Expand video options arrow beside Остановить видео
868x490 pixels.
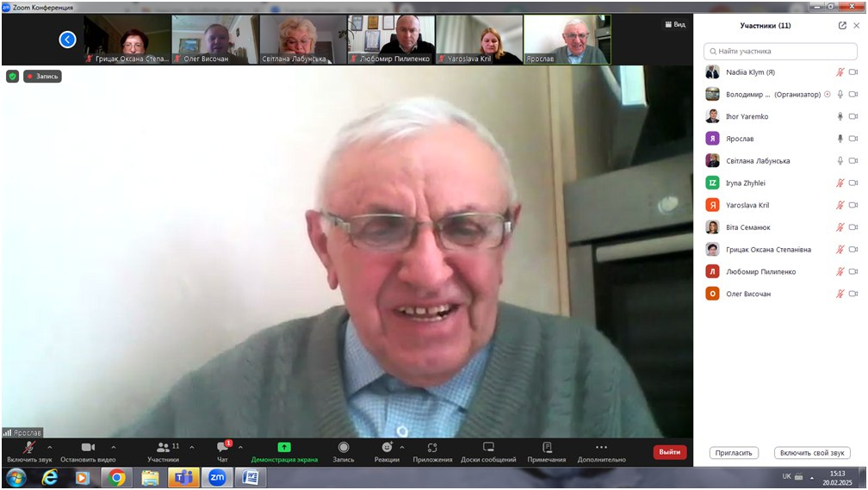114,447
